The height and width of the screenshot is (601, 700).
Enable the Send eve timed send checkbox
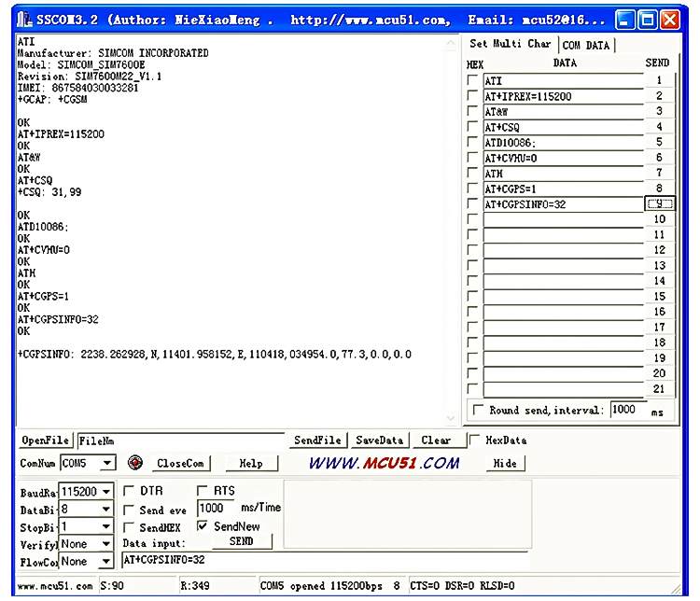(x=129, y=510)
